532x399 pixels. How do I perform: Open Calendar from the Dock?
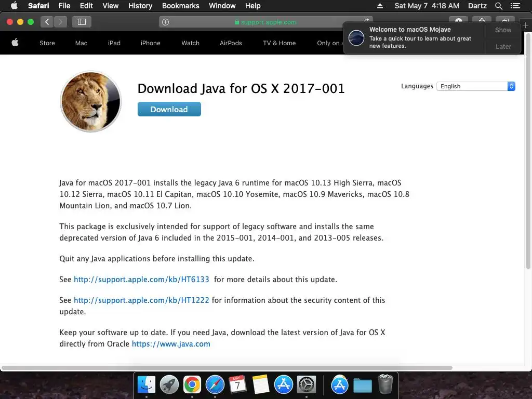coord(237,385)
